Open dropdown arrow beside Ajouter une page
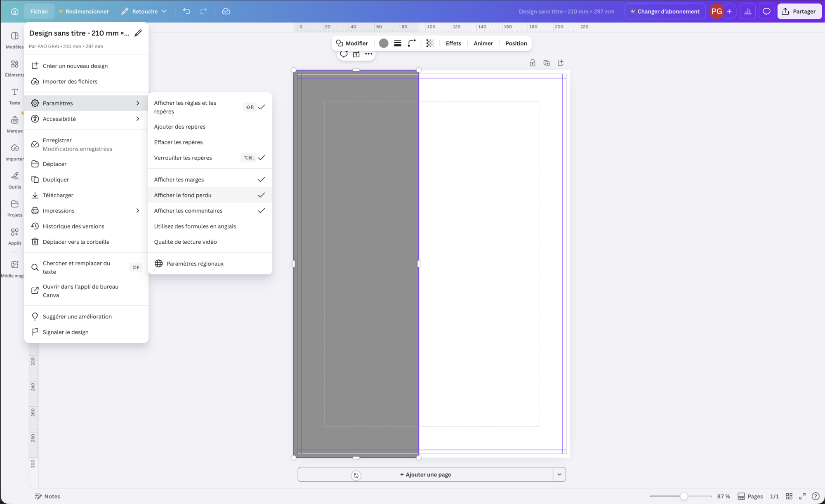Image resolution: width=825 pixels, height=504 pixels. [x=559, y=474]
